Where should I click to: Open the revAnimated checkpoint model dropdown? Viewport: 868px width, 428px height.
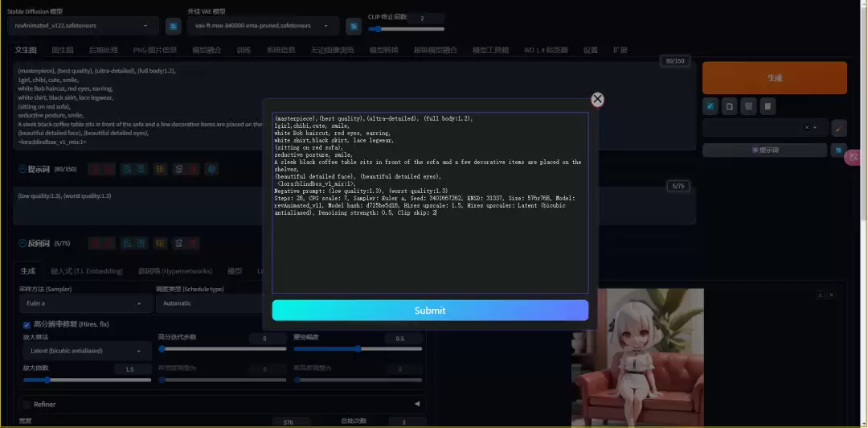coord(81,26)
